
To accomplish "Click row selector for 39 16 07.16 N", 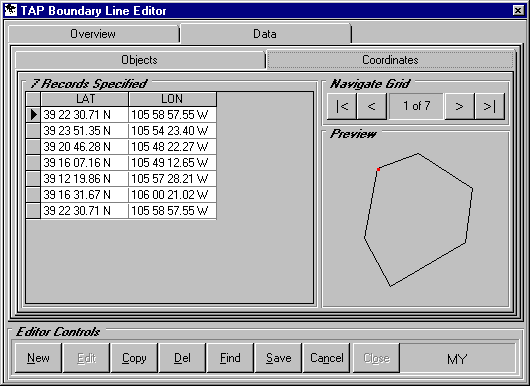I will coord(33,163).
